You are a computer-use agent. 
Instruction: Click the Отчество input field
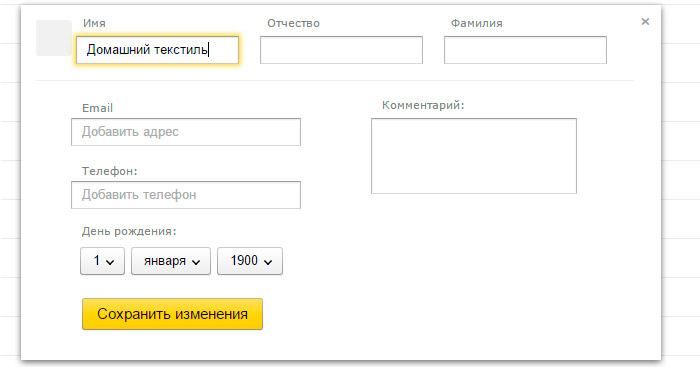click(342, 50)
